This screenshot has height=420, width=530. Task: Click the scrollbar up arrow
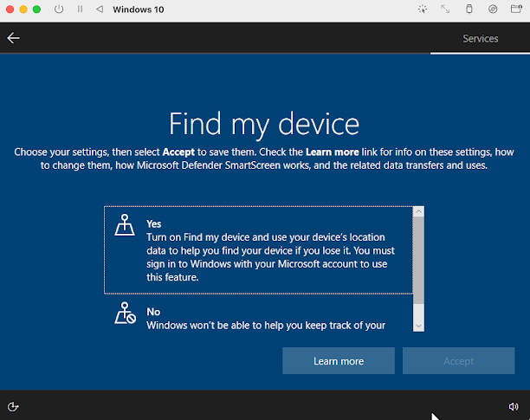coord(418,211)
